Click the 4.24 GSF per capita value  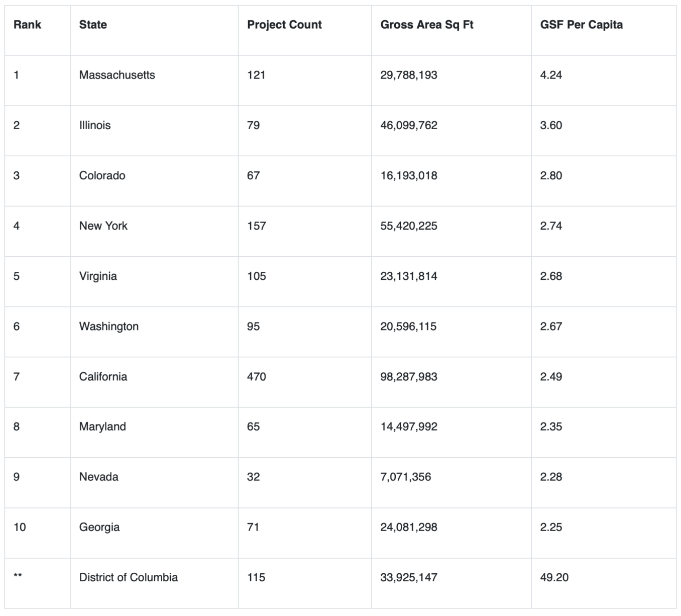[x=551, y=75]
